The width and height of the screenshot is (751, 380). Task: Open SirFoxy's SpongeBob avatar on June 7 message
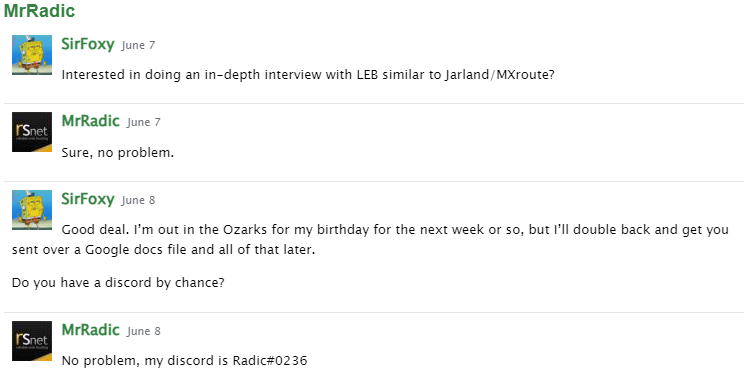click(x=32, y=55)
